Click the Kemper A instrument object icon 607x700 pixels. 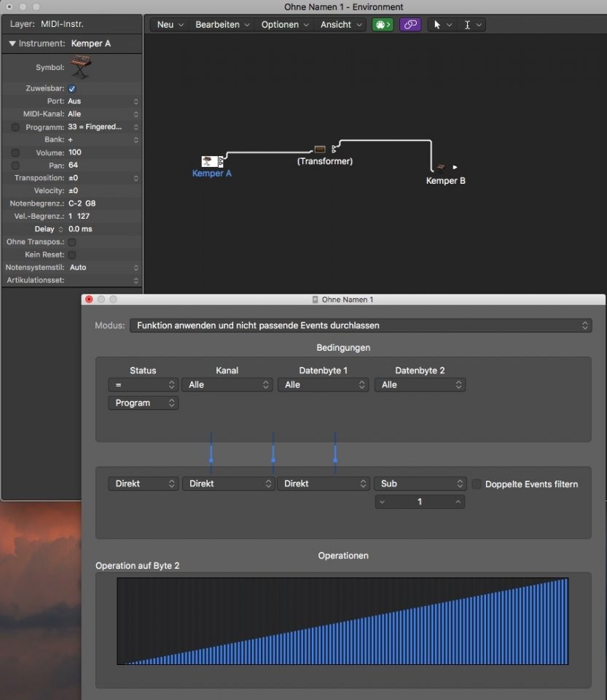(x=209, y=161)
